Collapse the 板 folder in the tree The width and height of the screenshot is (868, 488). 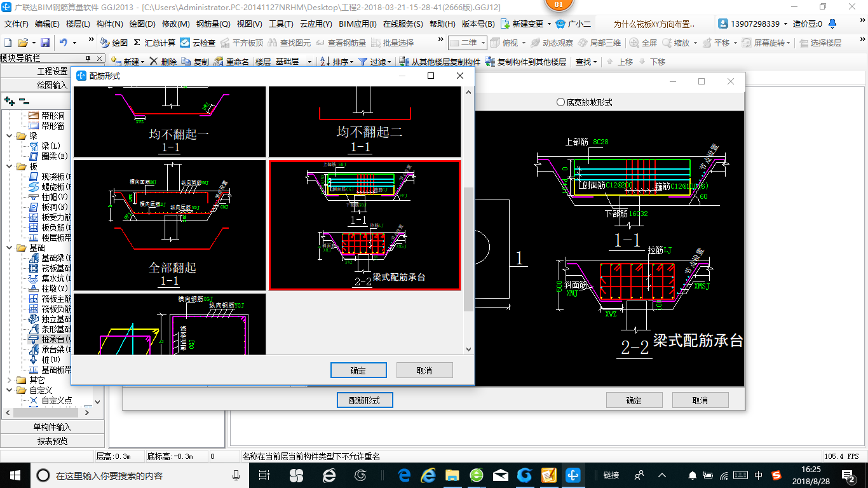(9, 166)
